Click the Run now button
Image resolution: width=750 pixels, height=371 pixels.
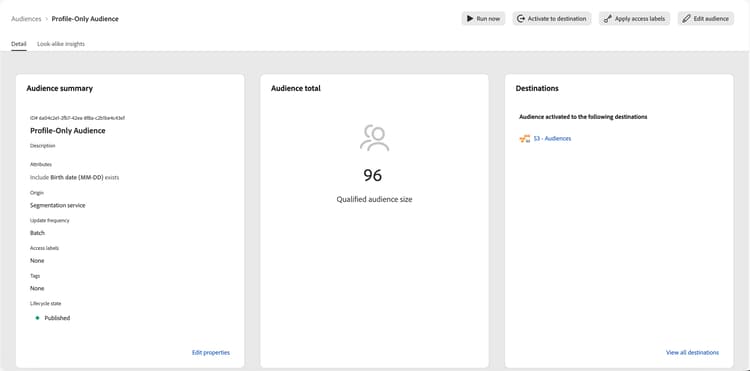(483, 19)
